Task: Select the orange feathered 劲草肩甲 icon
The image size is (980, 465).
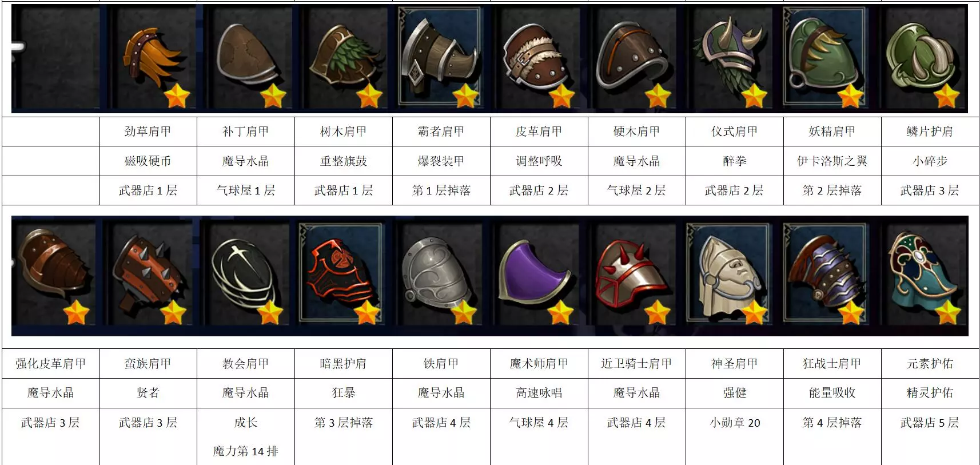Action: [149, 58]
